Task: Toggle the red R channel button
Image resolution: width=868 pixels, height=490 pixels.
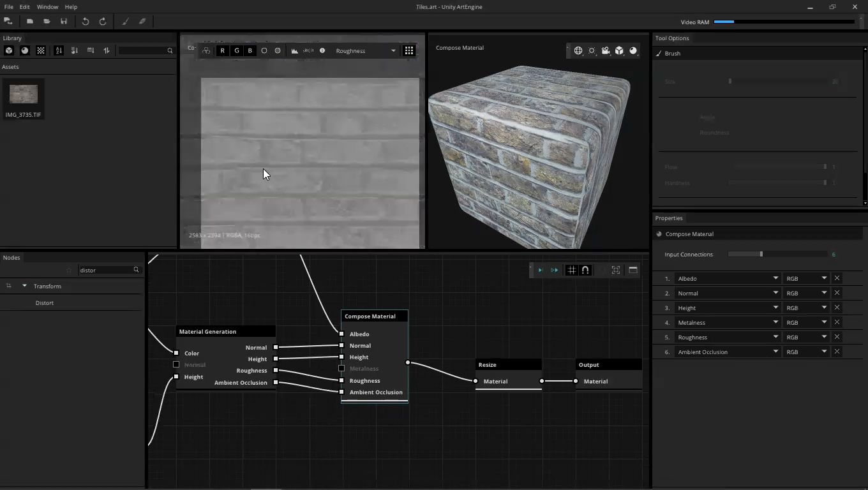Action: point(222,50)
